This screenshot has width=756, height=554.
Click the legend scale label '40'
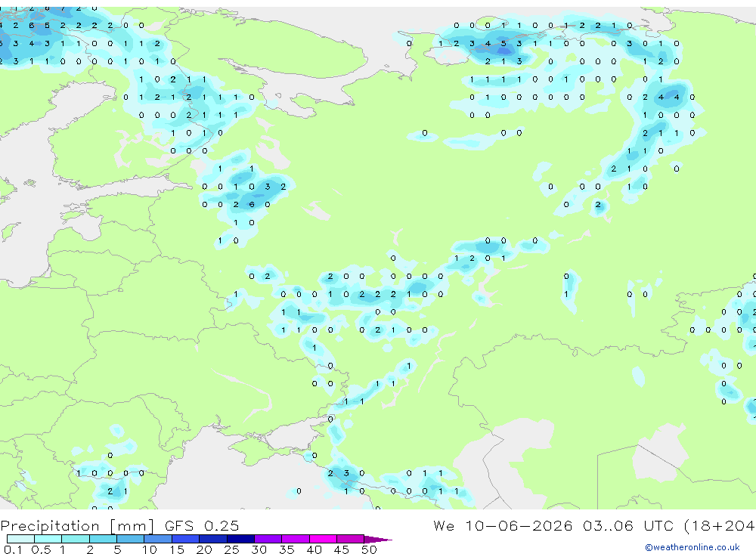pyautogui.click(x=314, y=549)
